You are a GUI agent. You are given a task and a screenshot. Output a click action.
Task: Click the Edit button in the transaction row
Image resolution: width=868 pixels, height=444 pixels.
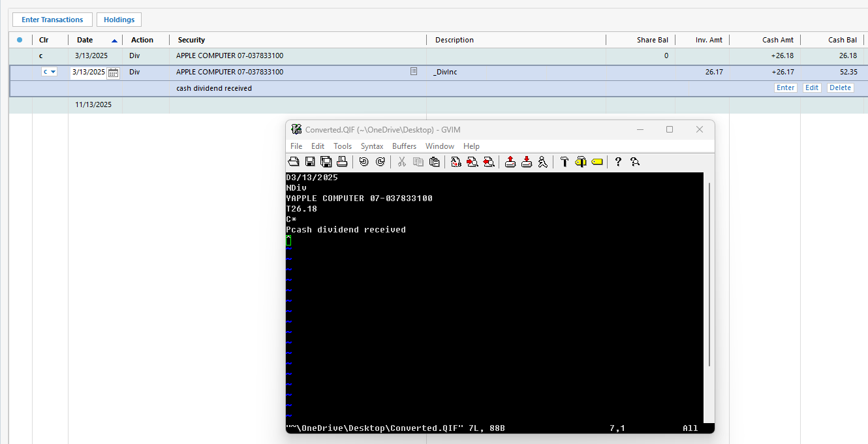click(x=812, y=87)
